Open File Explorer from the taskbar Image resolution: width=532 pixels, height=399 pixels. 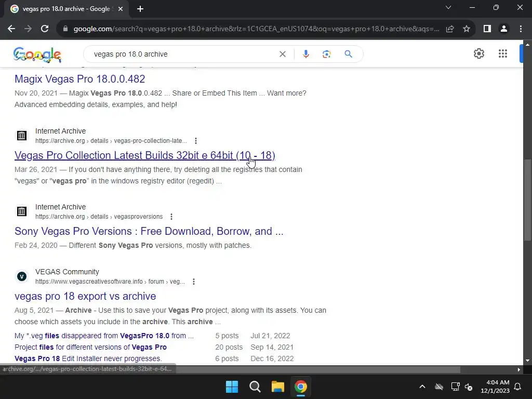click(x=277, y=387)
